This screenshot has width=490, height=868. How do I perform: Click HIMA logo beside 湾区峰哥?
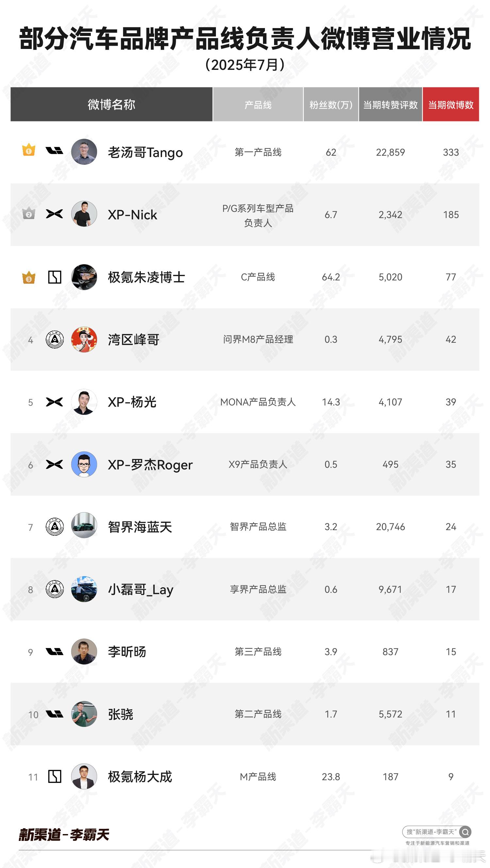pos(55,339)
